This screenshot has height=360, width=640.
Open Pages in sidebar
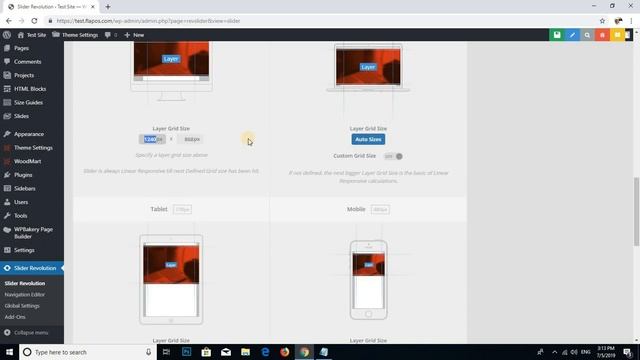tap(21, 48)
